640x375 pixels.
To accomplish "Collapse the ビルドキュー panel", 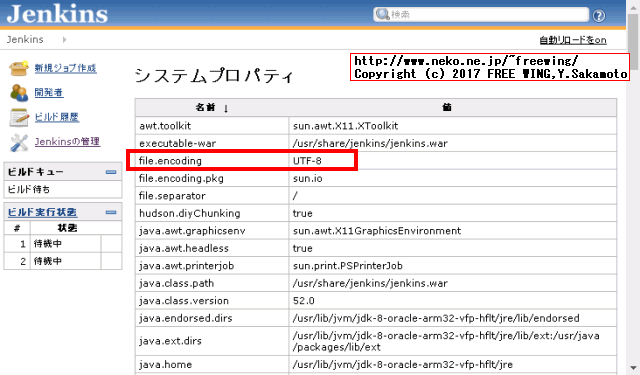I will tap(111, 172).
